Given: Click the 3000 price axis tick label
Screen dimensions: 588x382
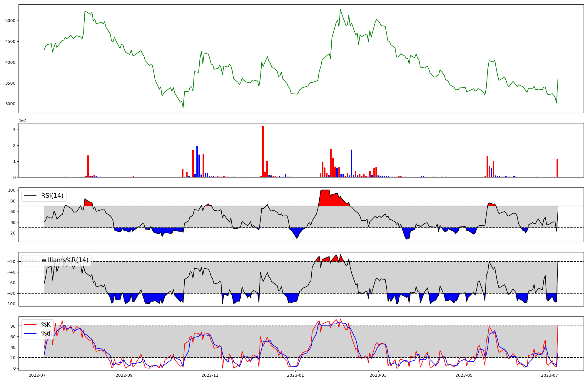Looking at the screenshot, I should tap(10, 104).
